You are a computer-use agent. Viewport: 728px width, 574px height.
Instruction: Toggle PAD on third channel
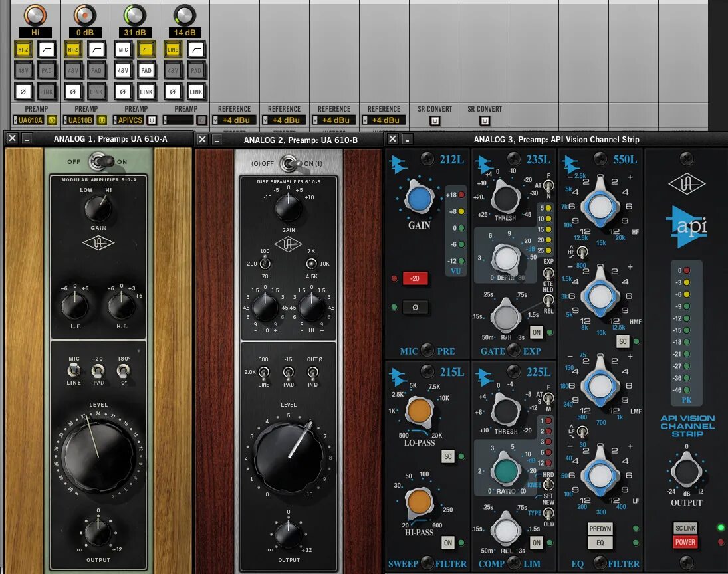[x=146, y=70]
